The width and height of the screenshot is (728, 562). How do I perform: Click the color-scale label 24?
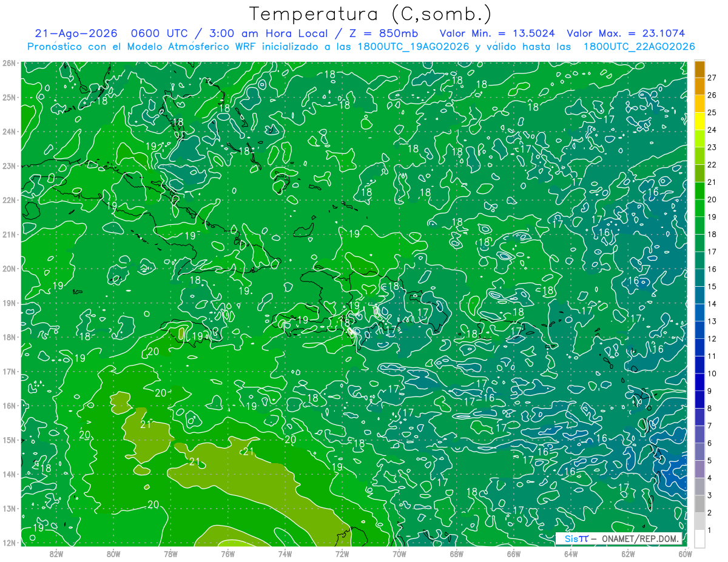712,130
